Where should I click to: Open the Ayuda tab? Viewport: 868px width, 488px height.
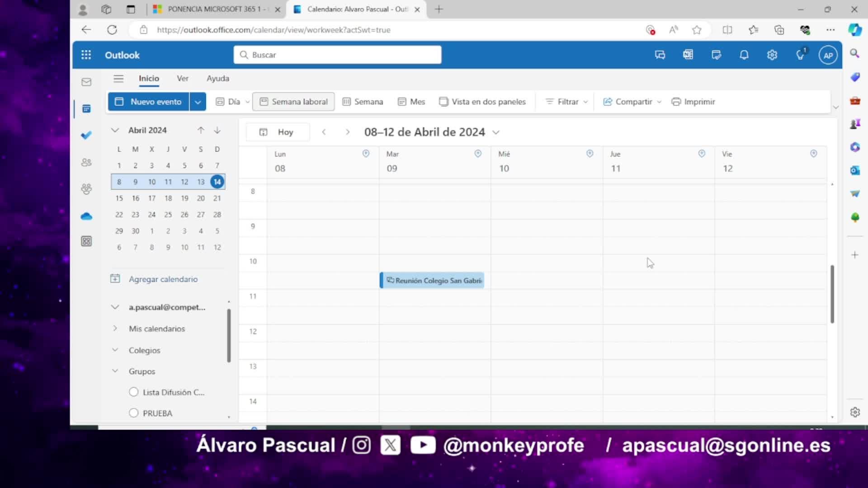pos(218,78)
